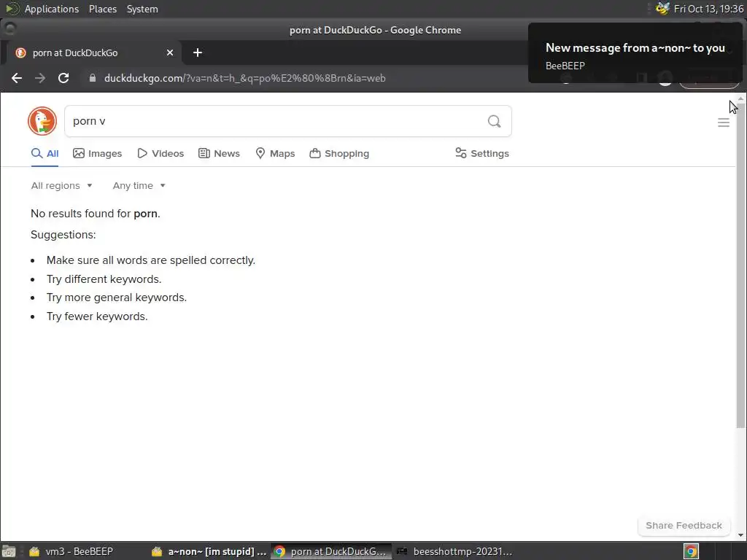Image resolution: width=747 pixels, height=560 pixels.
Task: Switch to a~non~ [im stupid] taskbar window
Action: [209, 551]
